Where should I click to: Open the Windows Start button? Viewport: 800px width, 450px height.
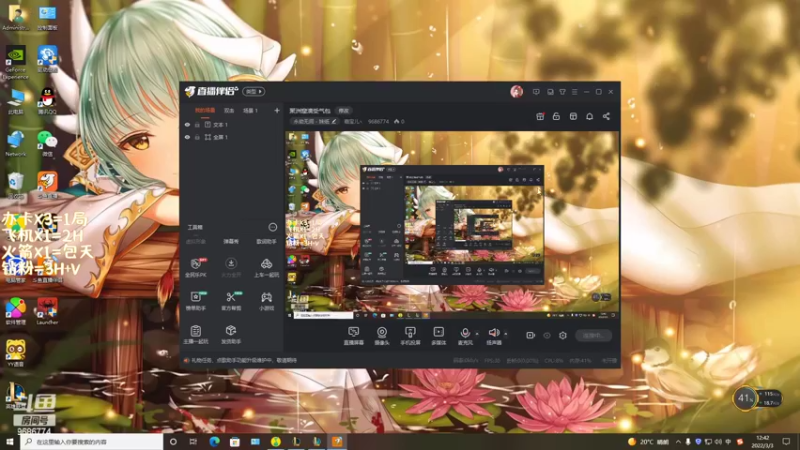pos(9,441)
